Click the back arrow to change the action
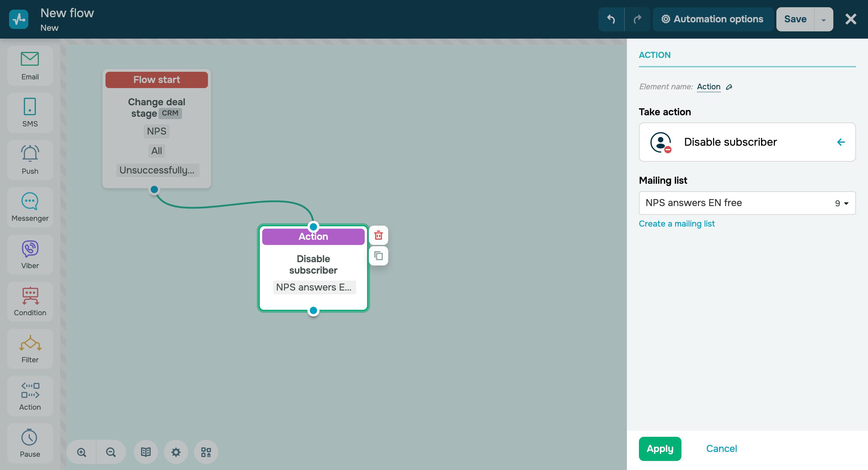 pos(841,142)
